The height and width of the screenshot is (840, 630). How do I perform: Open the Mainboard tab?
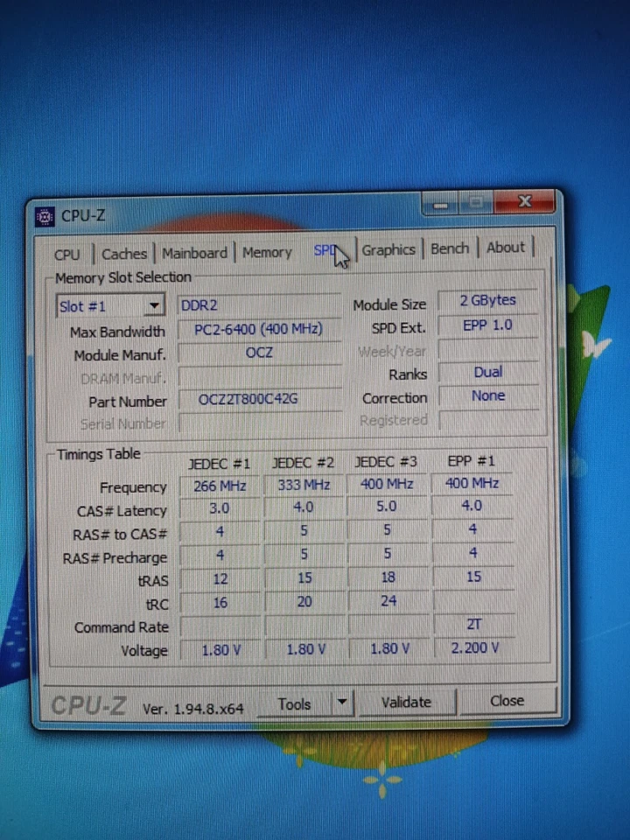[194, 253]
